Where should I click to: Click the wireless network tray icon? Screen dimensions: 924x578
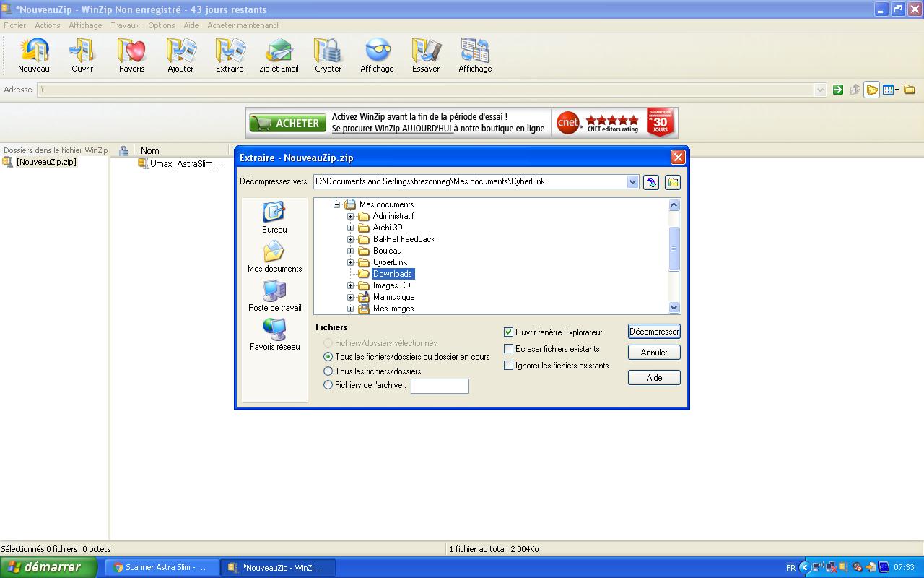(818, 567)
